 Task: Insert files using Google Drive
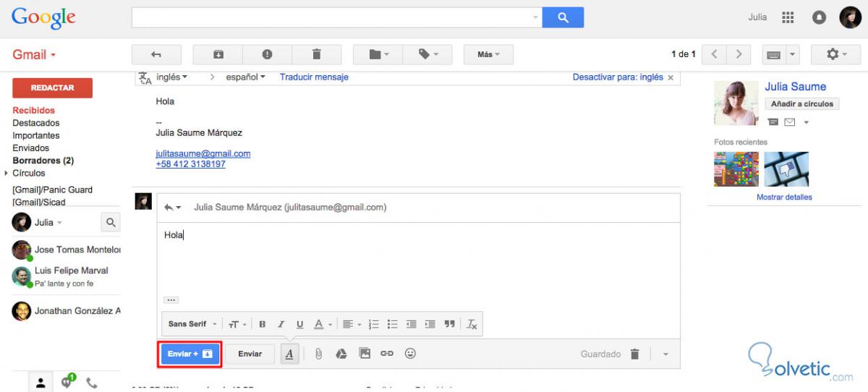(x=341, y=354)
